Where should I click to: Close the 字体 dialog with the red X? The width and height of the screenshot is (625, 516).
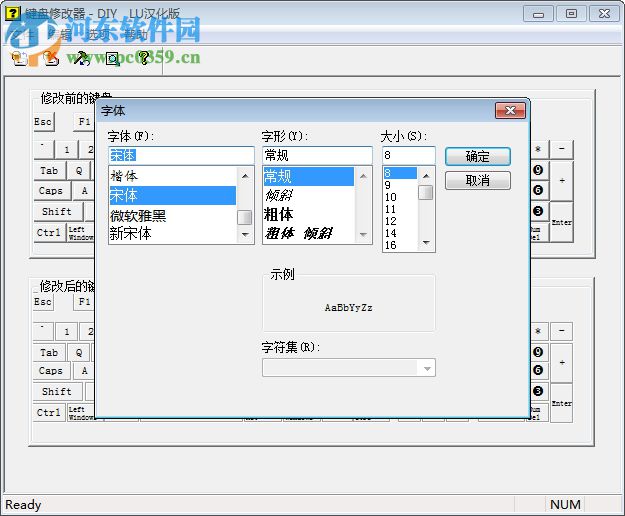point(511,110)
